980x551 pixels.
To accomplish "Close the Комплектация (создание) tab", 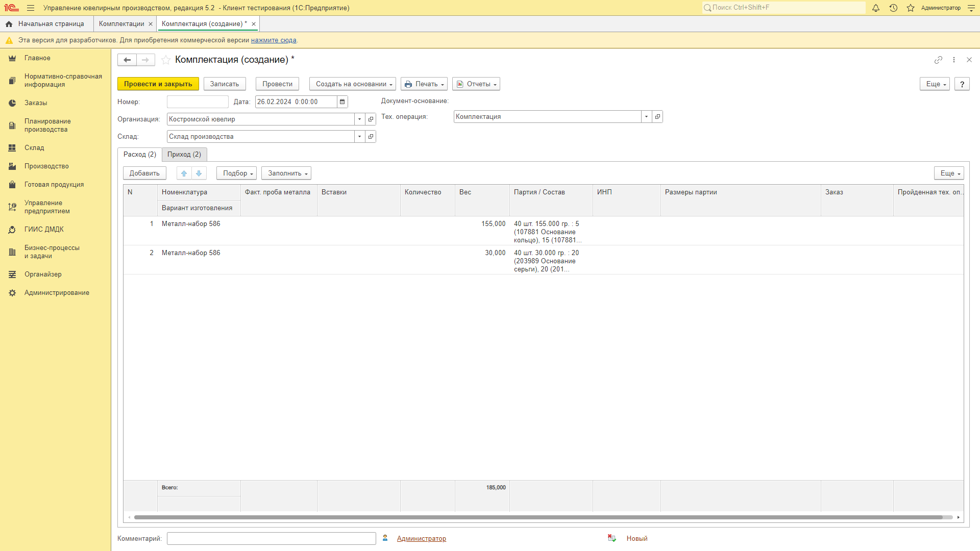I will click(254, 24).
